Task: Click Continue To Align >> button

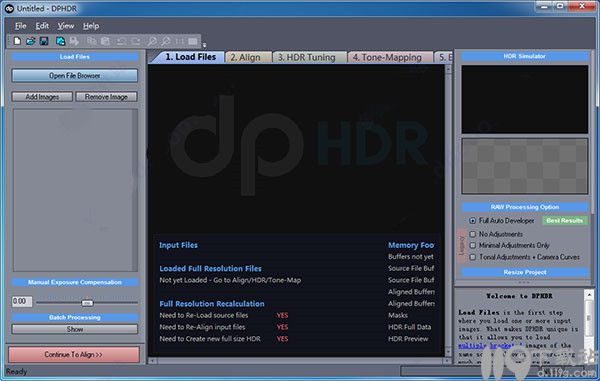Action: (x=74, y=355)
